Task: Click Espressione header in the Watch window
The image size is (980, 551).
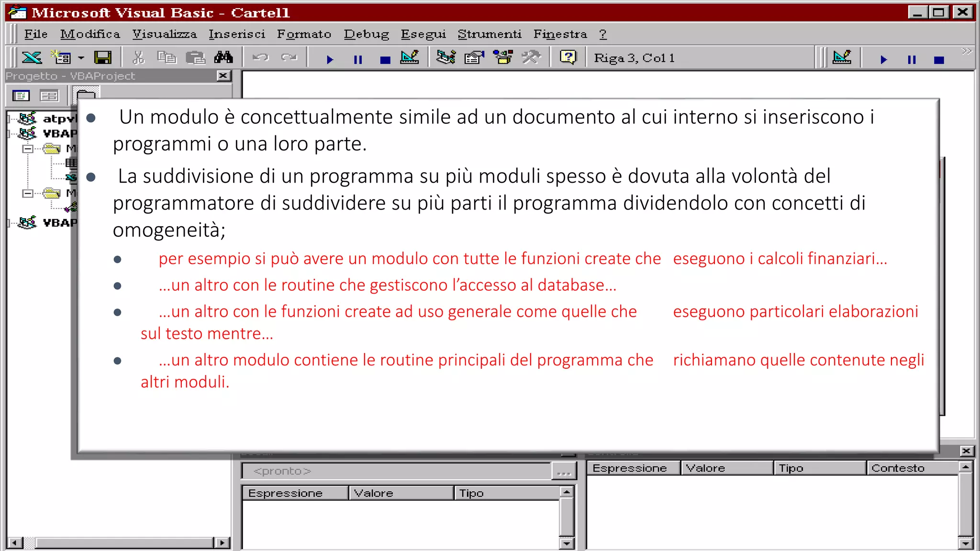Action: [x=634, y=468]
